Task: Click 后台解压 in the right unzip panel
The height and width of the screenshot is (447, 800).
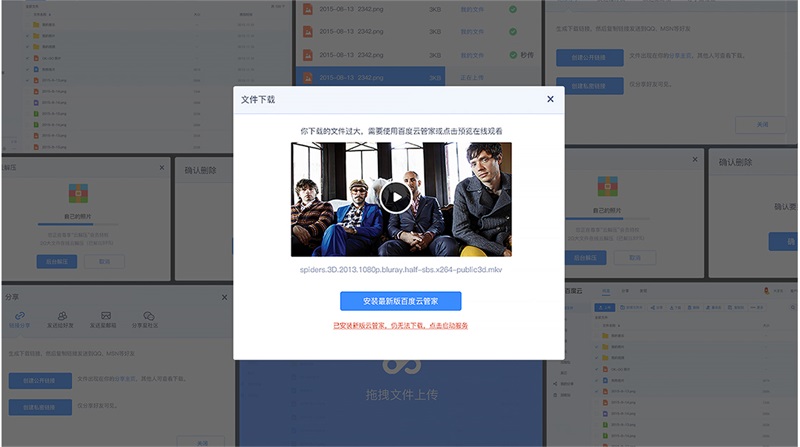Action: tap(585, 258)
